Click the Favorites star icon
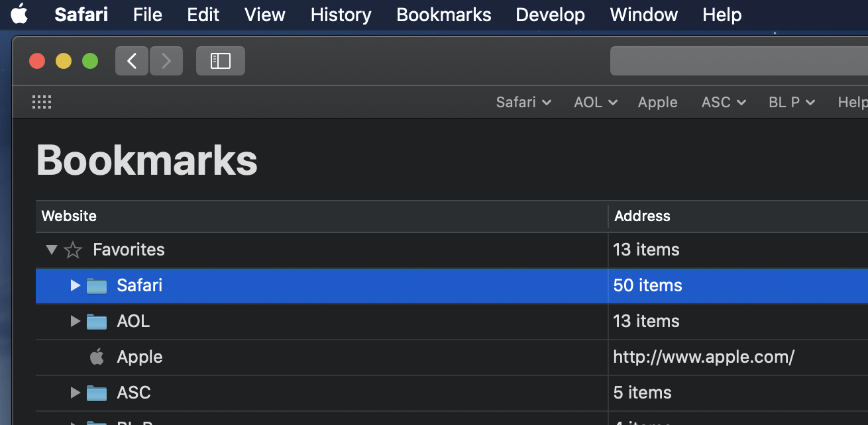The image size is (868, 425). point(73,250)
